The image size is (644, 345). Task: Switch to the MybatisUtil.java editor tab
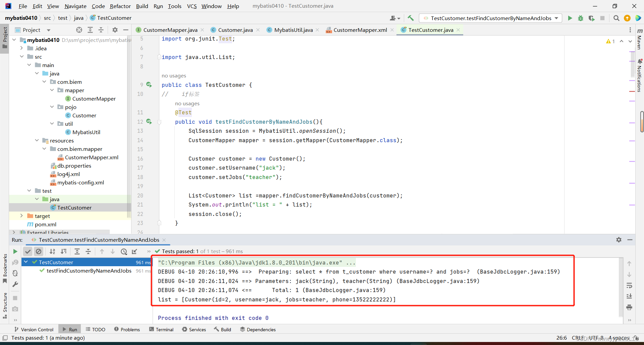click(293, 30)
